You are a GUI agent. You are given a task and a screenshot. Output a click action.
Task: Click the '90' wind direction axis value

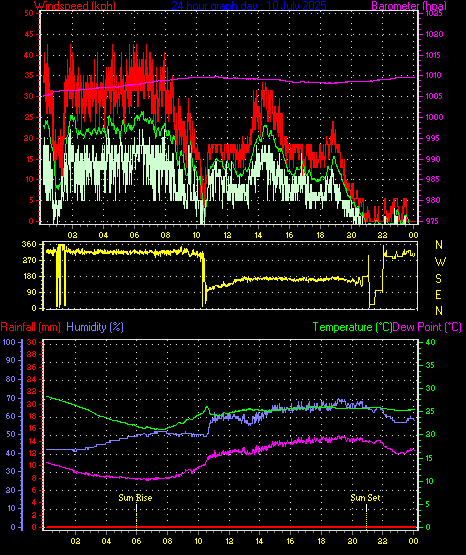(x=31, y=292)
